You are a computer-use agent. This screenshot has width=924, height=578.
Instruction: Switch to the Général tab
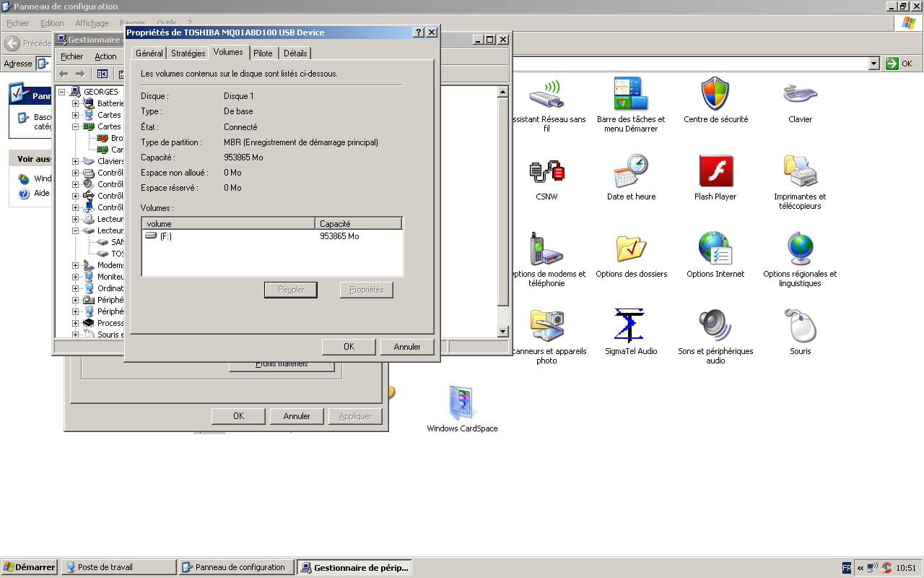149,53
